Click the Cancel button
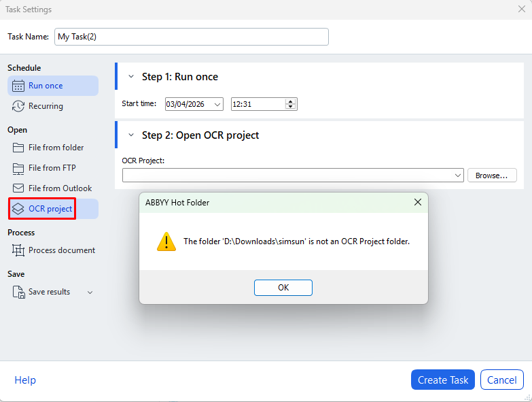The width and height of the screenshot is (532, 402). click(x=502, y=380)
